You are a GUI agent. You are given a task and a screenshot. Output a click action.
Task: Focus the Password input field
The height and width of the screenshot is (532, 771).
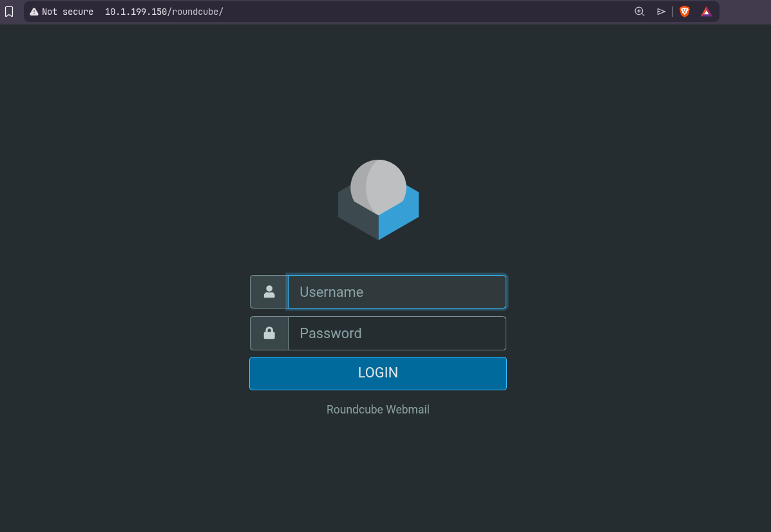pyautogui.click(x=397, y=333)
